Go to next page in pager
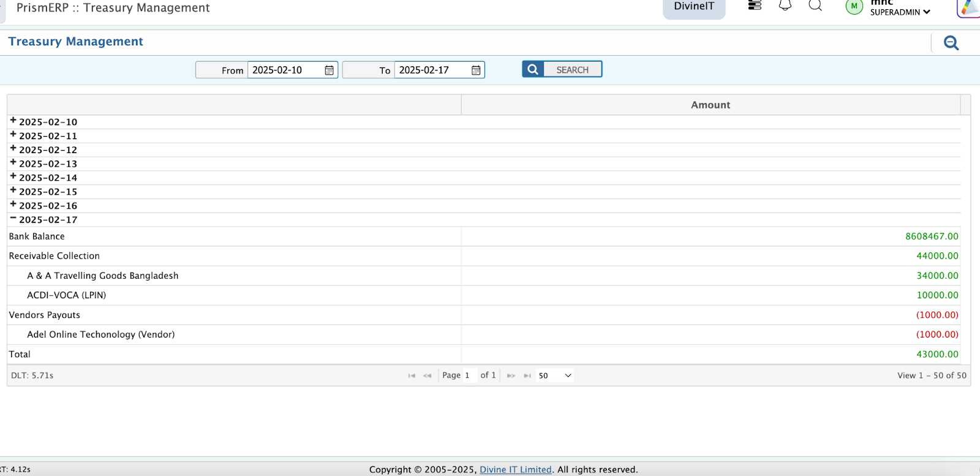The width and height of the screenshot is (980, 476). (x=511, y=376)
